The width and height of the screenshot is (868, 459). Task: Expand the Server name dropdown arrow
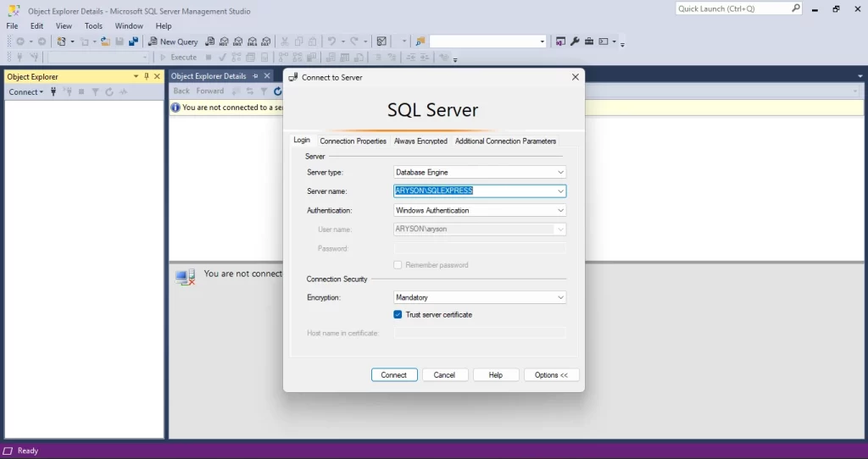[560, 191]
